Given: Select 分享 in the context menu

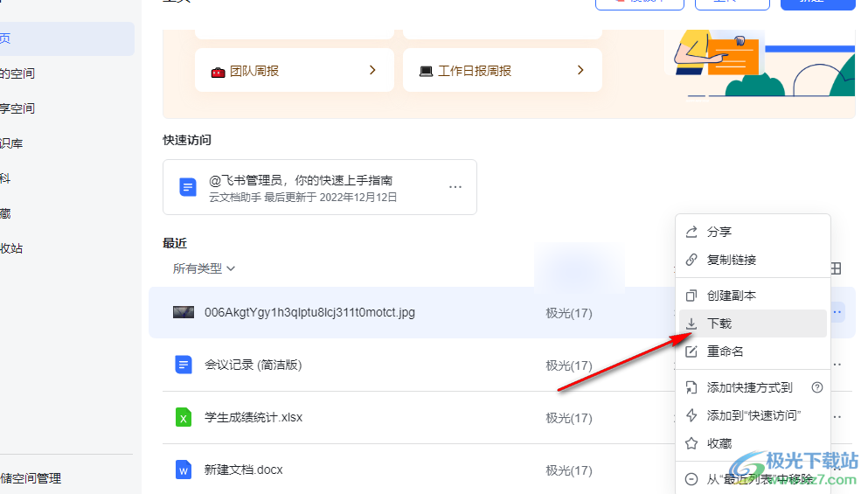Looking at the screenshot, I should click(753, 232).
